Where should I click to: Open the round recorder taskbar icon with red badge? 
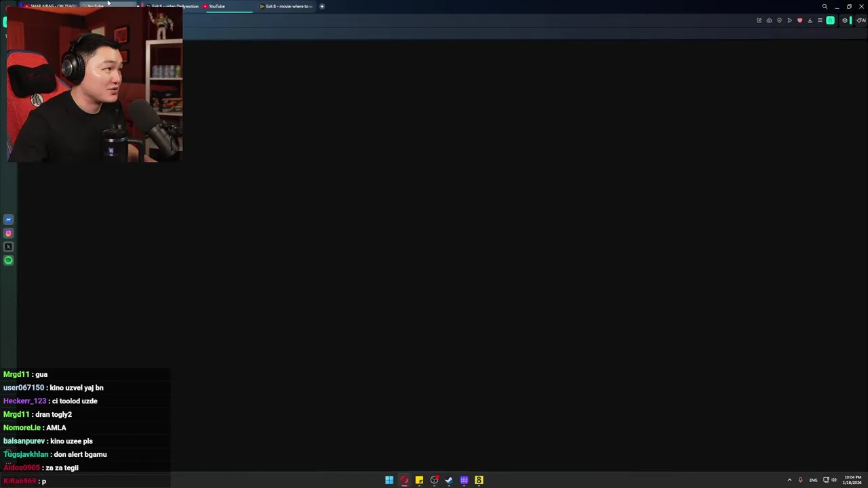(x=434, y=480)
